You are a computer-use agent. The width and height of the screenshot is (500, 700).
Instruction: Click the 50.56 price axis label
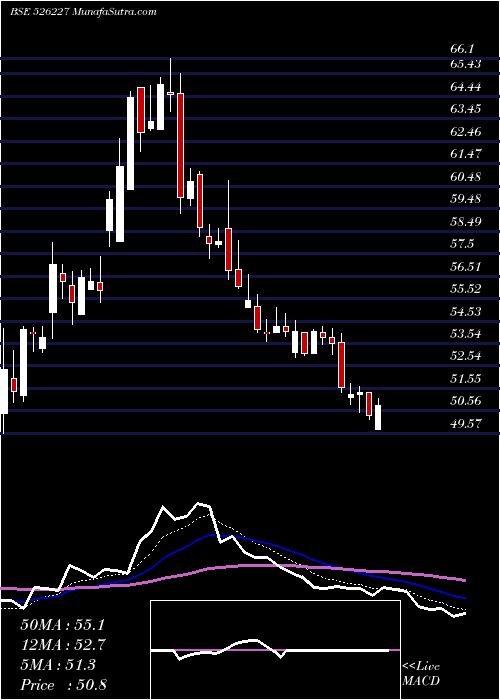point(466,401)
